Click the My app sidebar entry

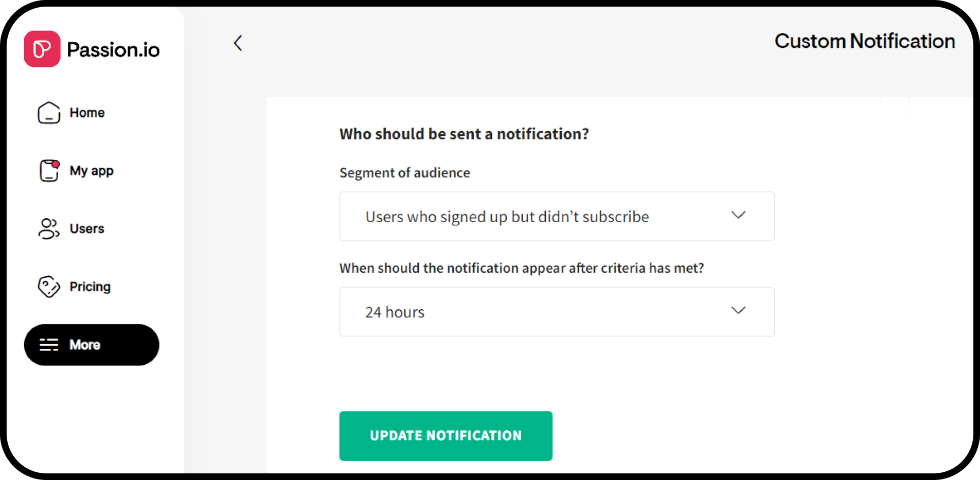(92, 171)
